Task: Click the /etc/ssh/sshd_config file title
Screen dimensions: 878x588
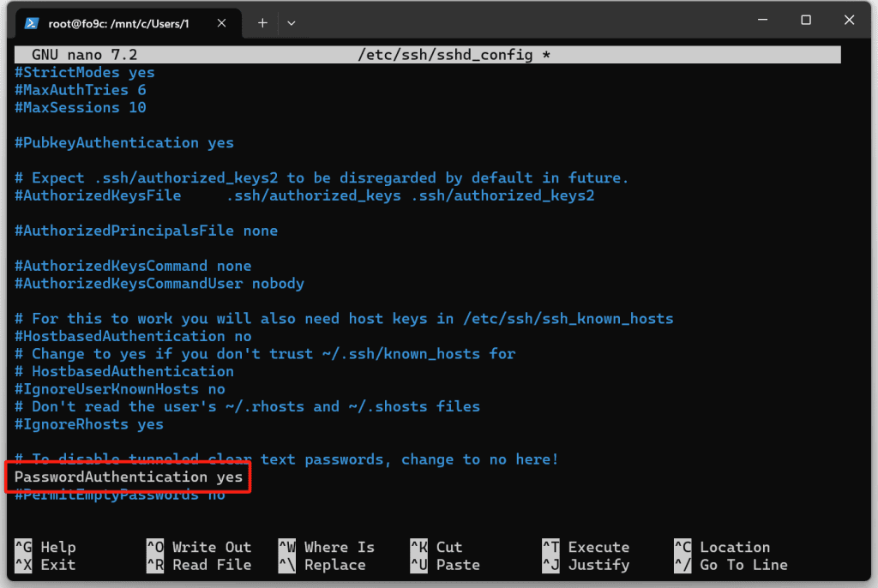Action: [444, 55]
